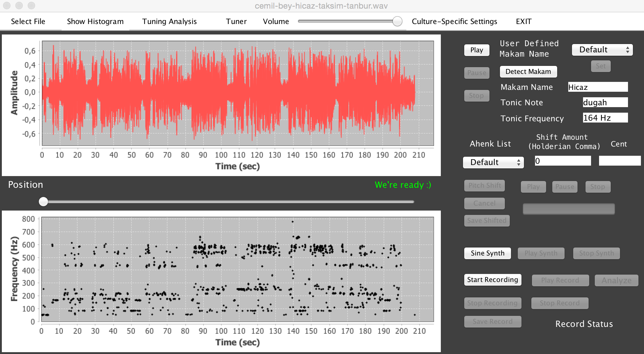Click the Position playhead scrubber

pos(44,200)
